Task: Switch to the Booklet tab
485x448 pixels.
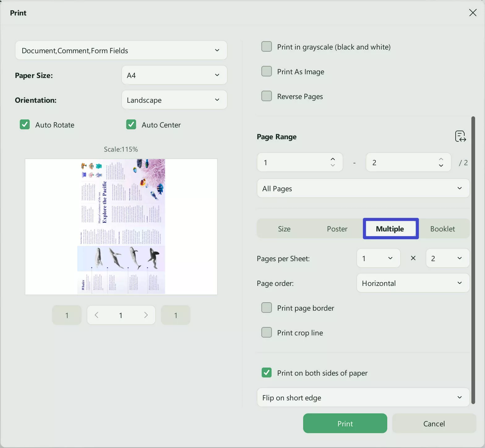Action: pyautogui.click(x=442, y=229)
